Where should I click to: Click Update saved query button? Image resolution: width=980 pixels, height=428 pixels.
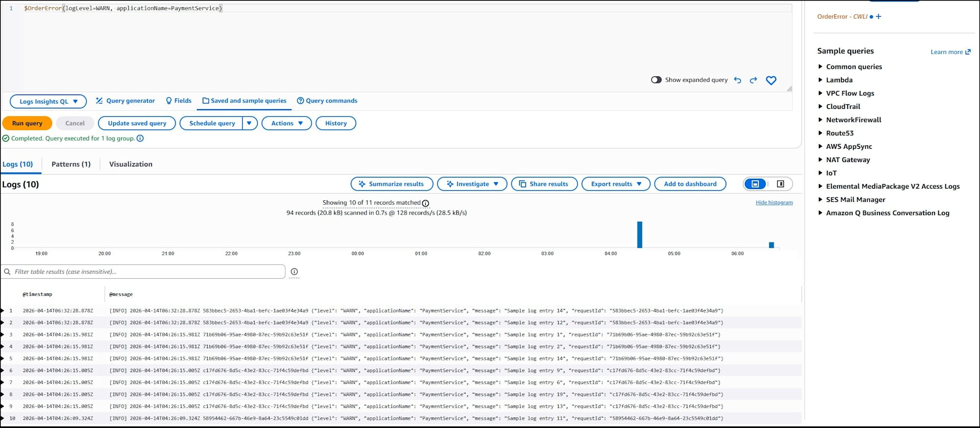click(137, 123)
